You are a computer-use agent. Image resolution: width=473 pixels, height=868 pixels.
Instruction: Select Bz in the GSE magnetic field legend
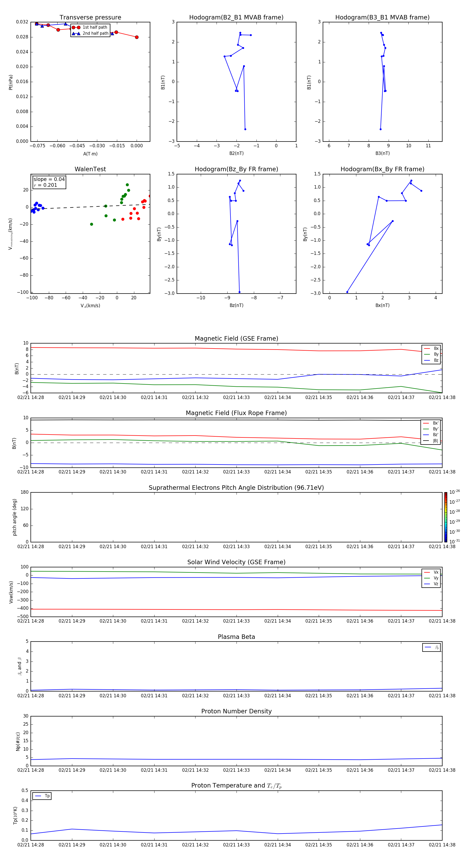click(x=431, y=360)
